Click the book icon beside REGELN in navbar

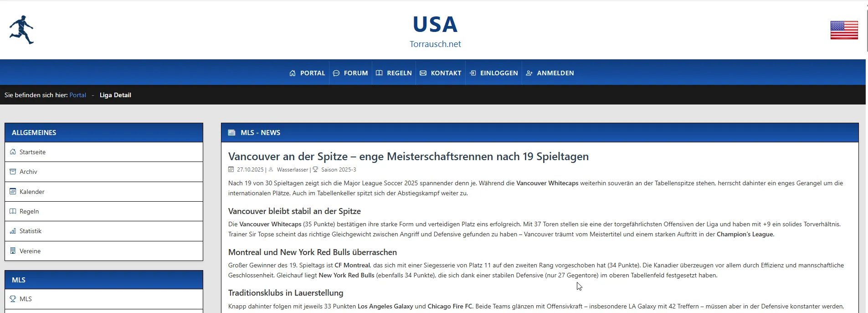pyautogui.click(x=379, y=73)
